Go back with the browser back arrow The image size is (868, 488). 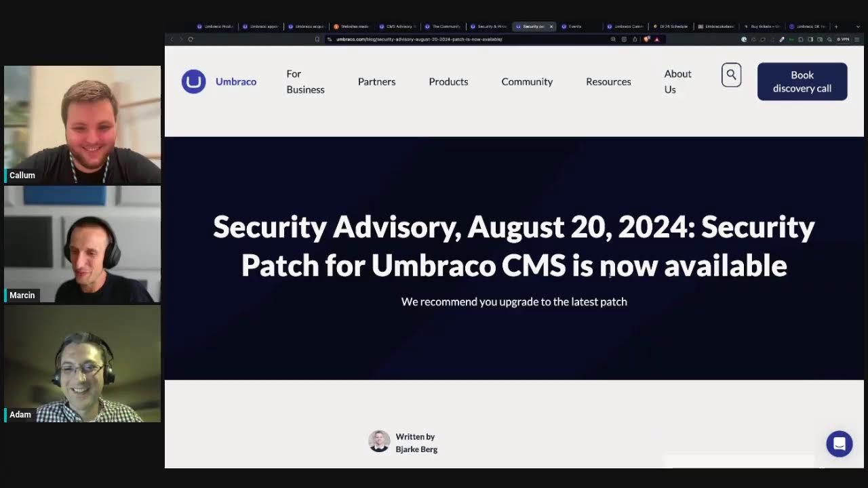(x=172, y=39)
